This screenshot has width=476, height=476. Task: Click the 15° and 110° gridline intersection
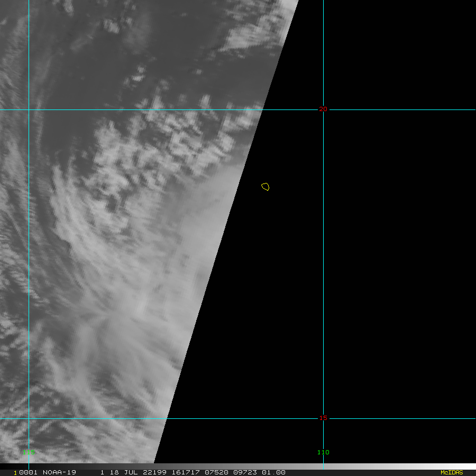(x=323, y=418)
